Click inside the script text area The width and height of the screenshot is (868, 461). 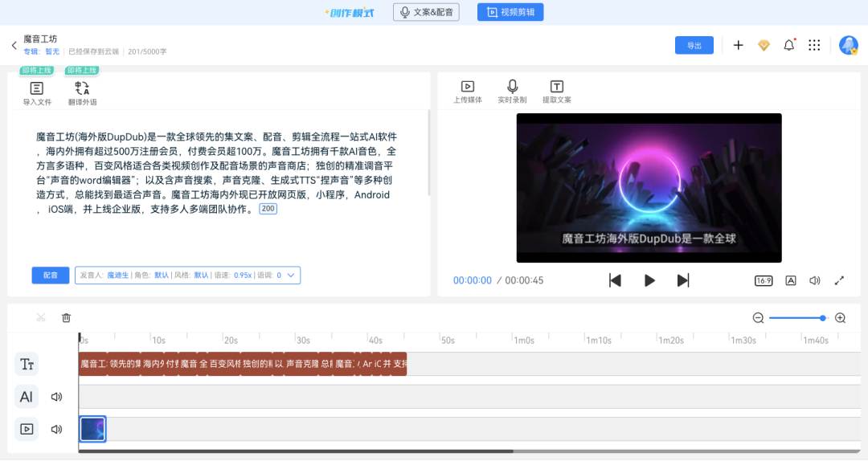(x=216, y=173)
